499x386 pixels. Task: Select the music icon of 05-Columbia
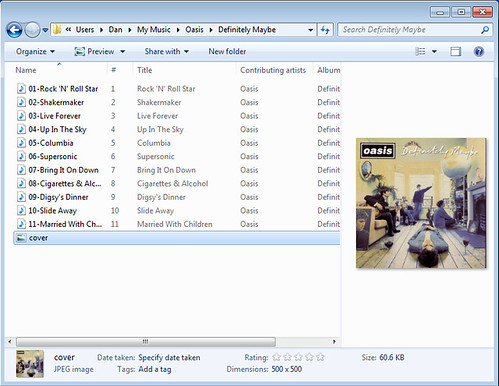21,143
